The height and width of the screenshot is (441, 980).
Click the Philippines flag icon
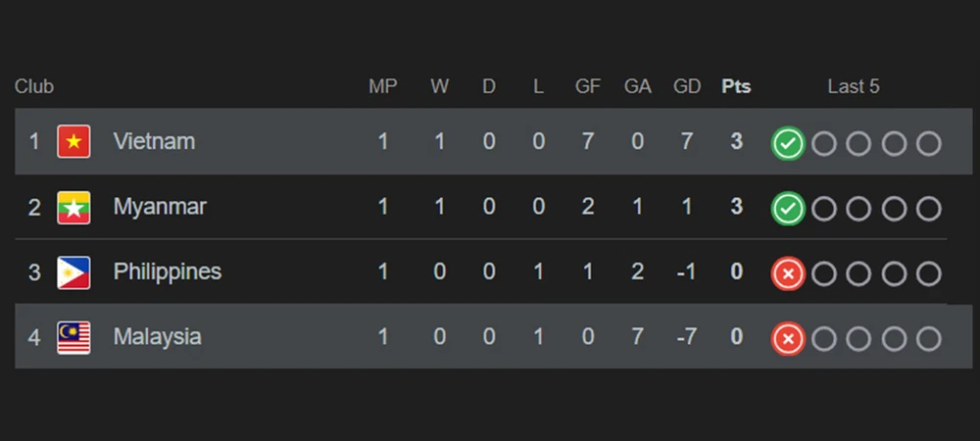(x=73, y=272)
